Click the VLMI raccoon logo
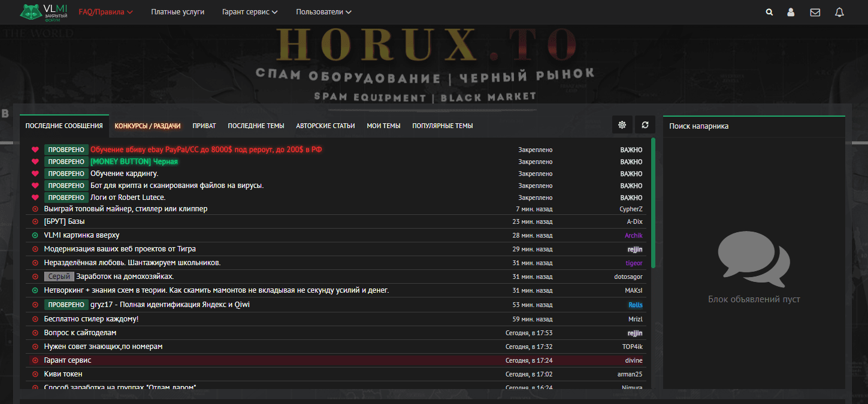868x404 pixels. (x=44, y=11)
